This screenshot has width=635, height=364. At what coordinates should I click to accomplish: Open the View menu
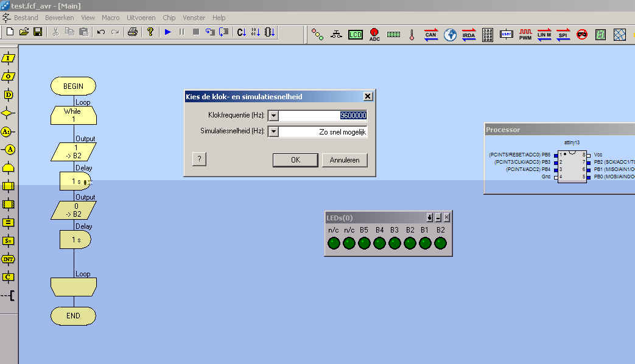tap(88, 18)
